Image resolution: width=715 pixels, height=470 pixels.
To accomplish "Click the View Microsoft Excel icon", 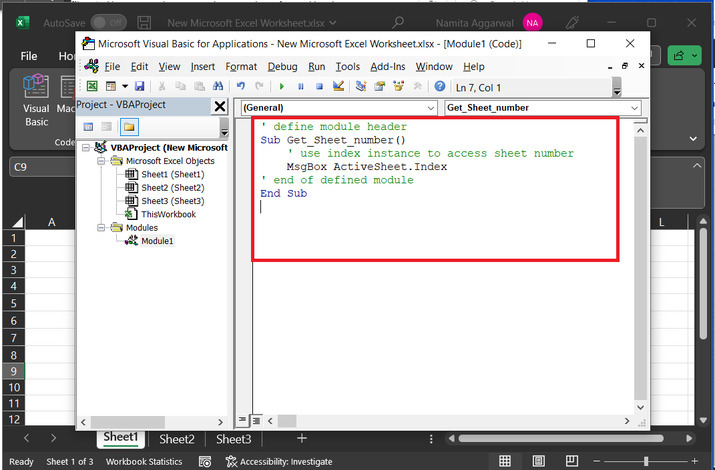I will tap(92, 87).
